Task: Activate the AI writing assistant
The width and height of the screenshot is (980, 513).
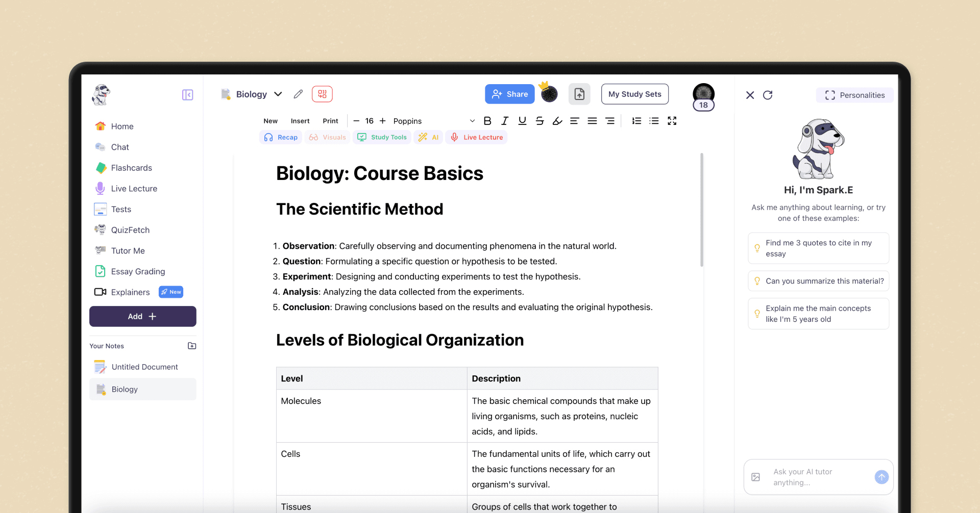Action: coord(428,137)
